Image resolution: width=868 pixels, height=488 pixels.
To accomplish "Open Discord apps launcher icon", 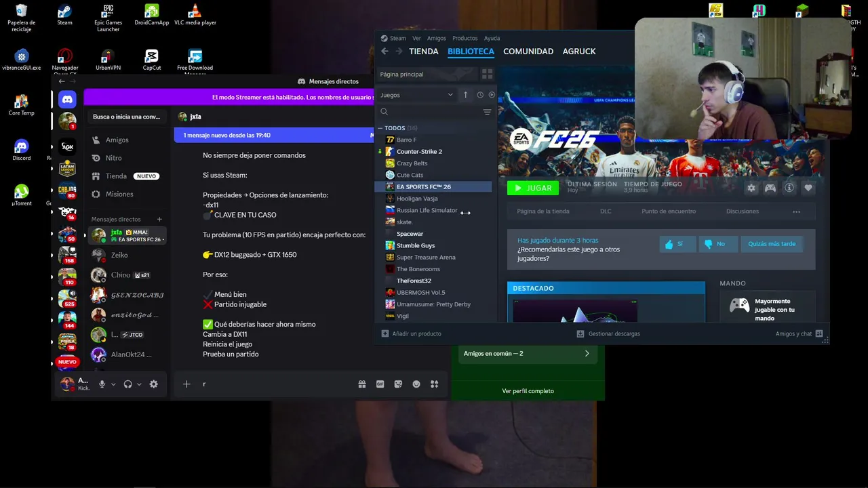I will [x=435, y=384].
